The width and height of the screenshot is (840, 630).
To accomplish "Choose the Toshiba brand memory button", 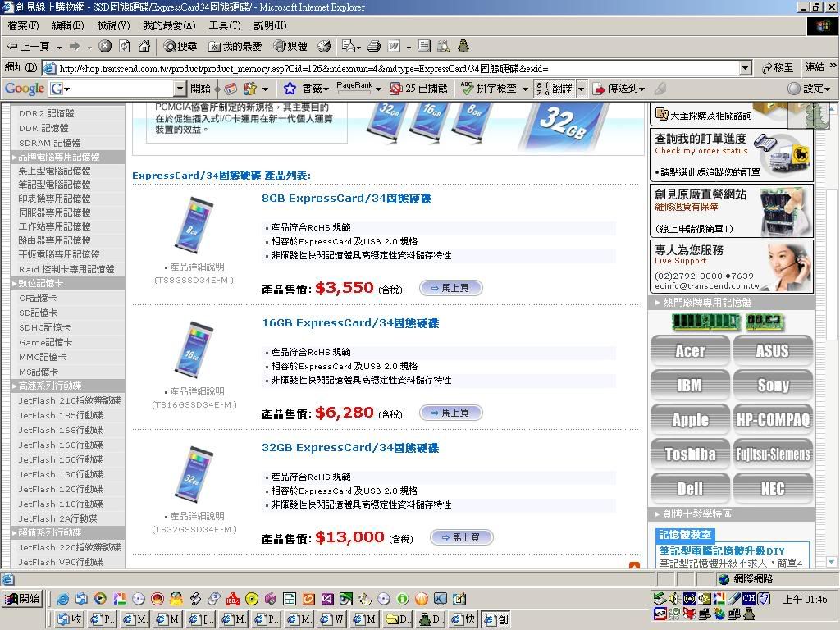I will (690, 454).
